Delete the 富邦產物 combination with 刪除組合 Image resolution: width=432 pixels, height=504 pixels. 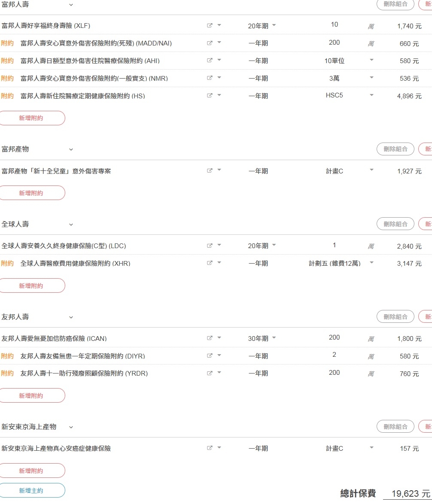pos(395,149)
